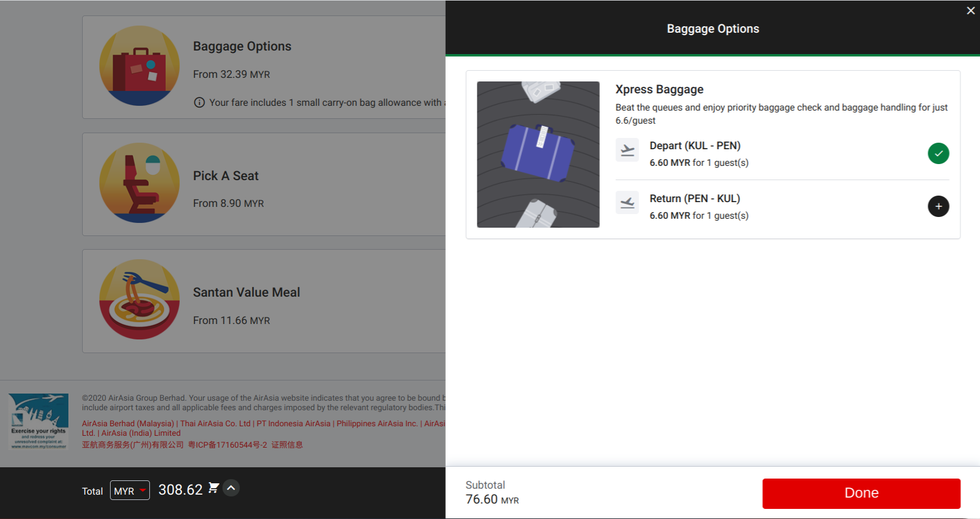
Task: Click the total amount 308.62
Action: [180, 489]
